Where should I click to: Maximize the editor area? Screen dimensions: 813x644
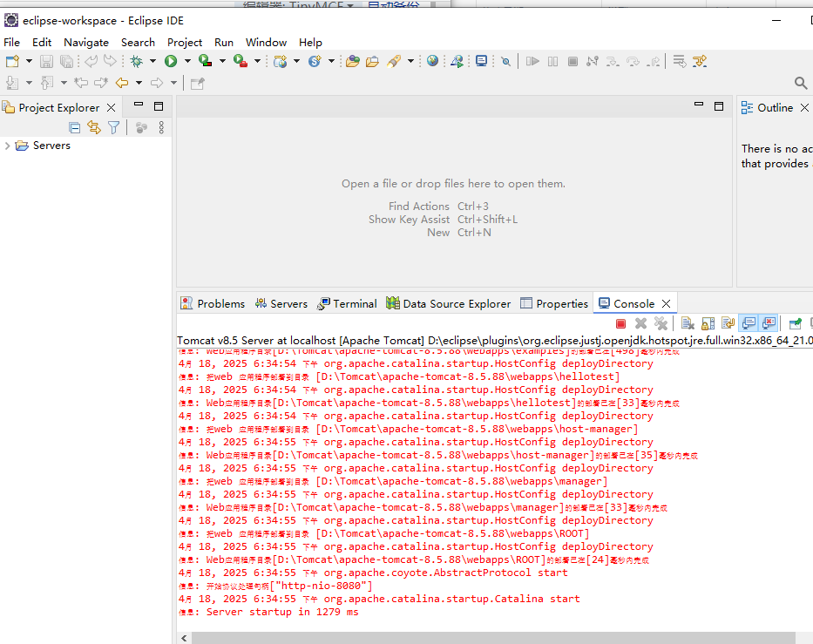719,106
